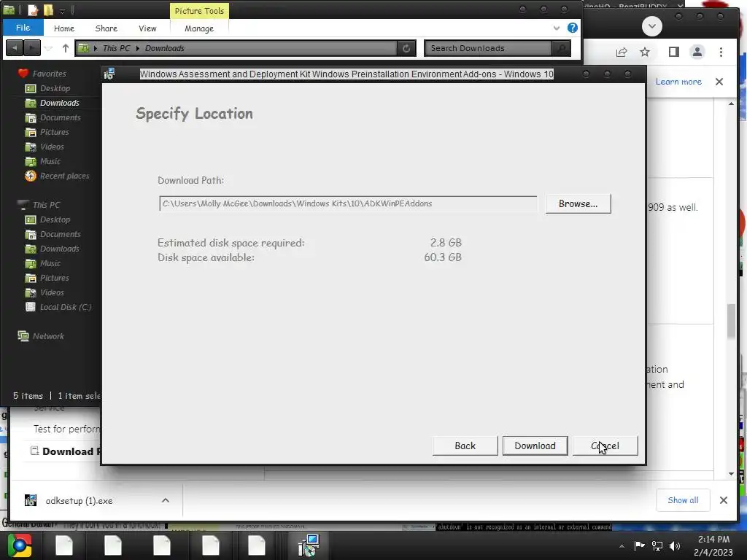
Task: Click Downloads in the address breadcrumb
Action: (164, 48)
